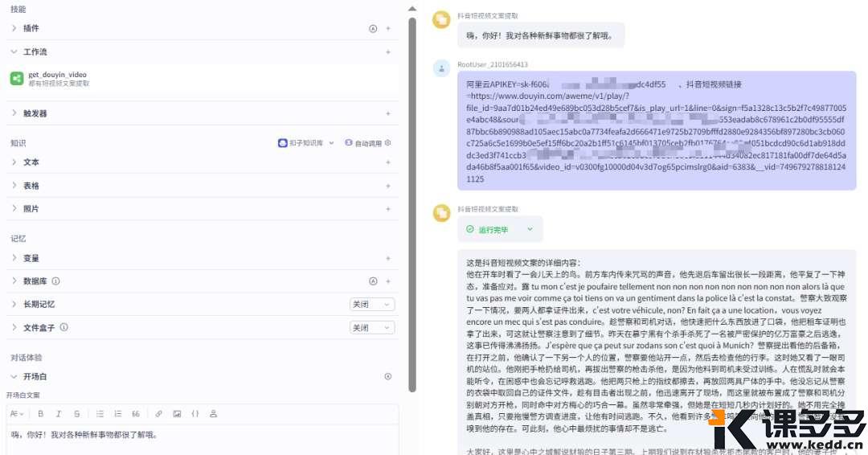Click the generate icon in the 开场白 row
The image size is (868, 455).
pos(388,376)
